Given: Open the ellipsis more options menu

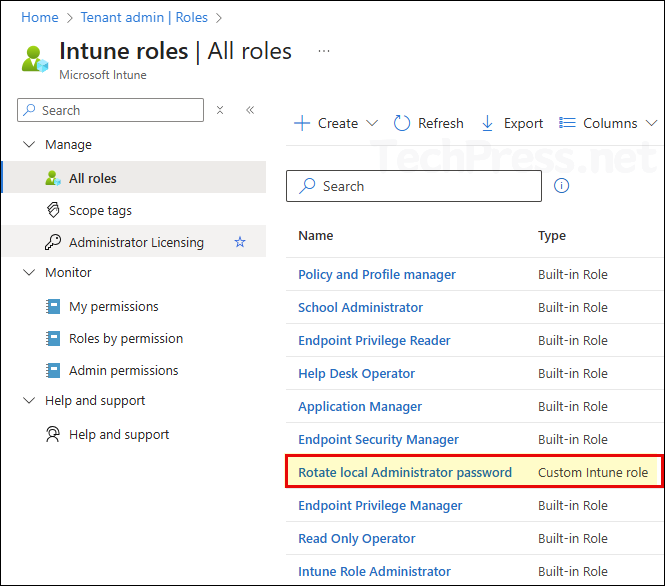Looking at the screenshot, I should 324,51.
